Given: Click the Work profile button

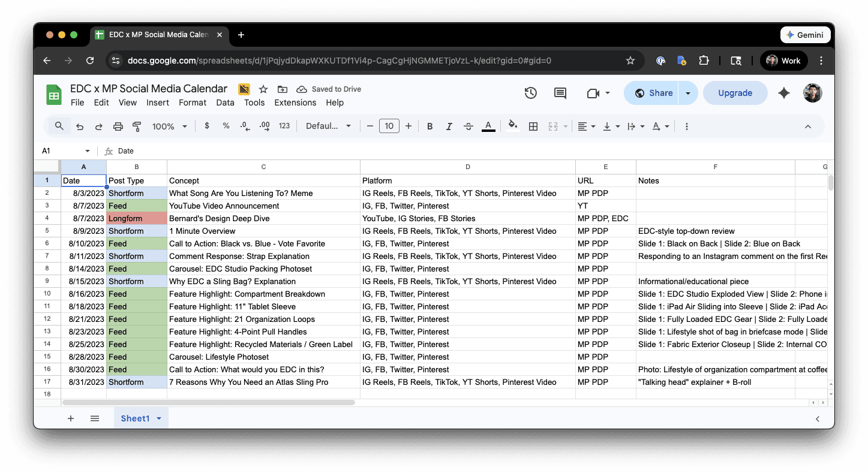Looking at the screenshot, I should pos(783,61).
